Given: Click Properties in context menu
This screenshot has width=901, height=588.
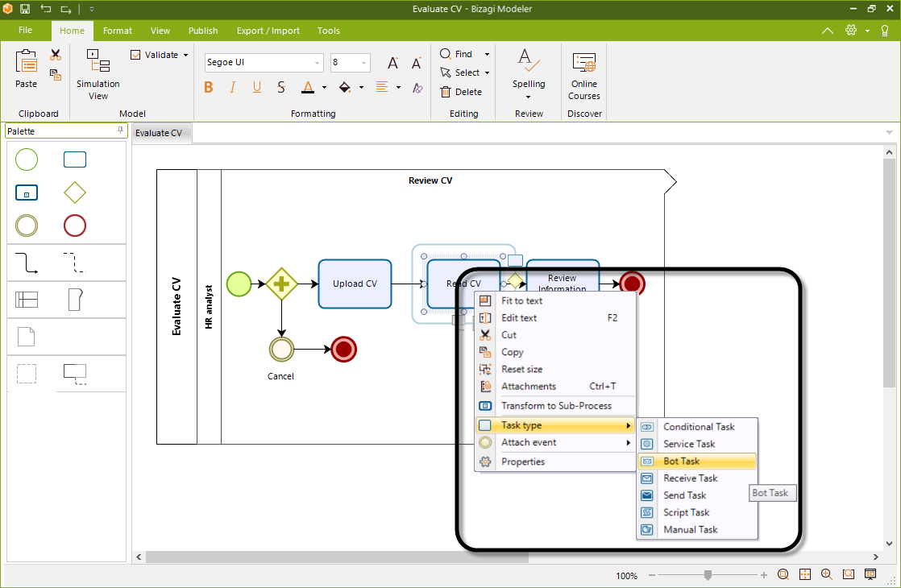Looking at the screenshot, I should pos(555,462).
